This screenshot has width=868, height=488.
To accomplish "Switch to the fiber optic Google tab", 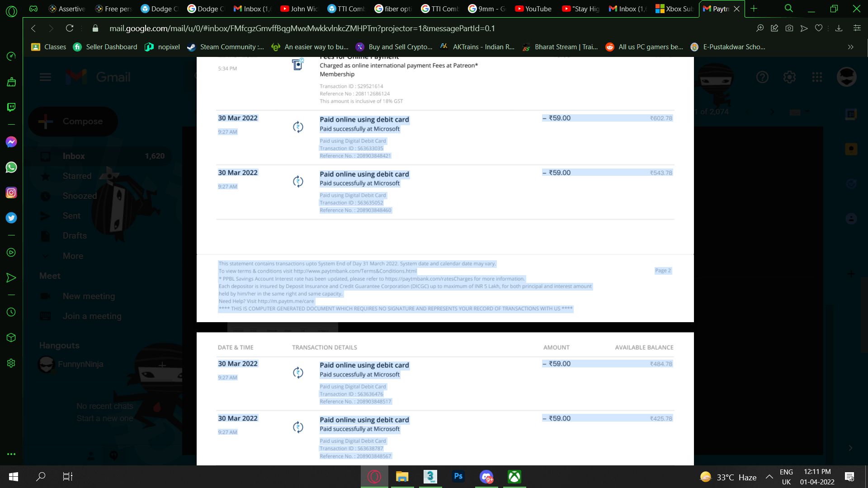I will pos(393,9).
